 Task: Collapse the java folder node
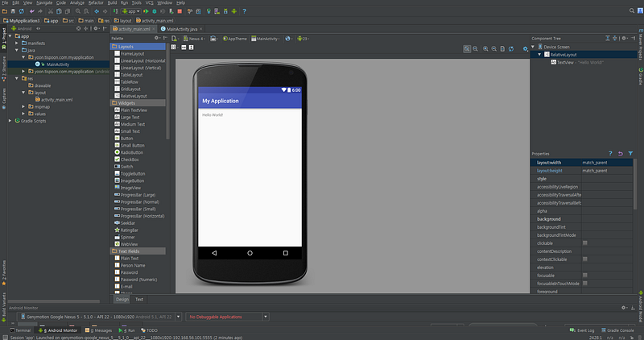click(x=17, y=50)
